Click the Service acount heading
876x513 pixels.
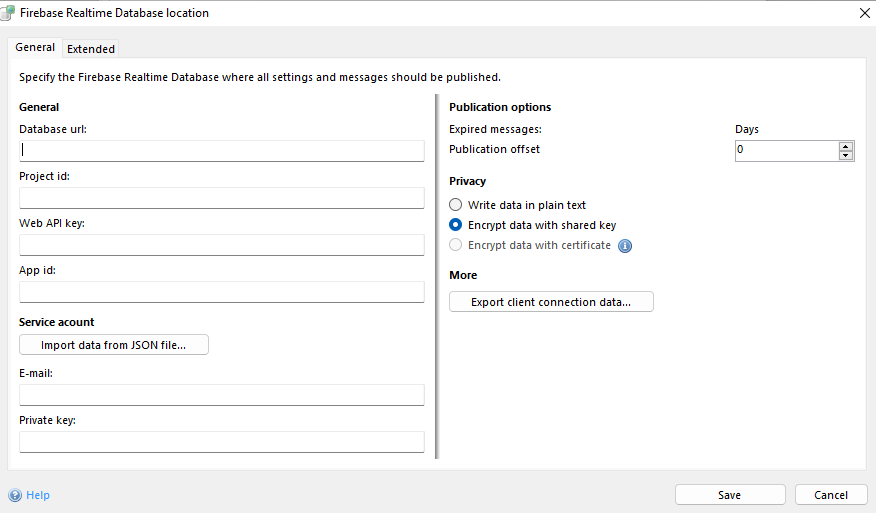(56, 322)
